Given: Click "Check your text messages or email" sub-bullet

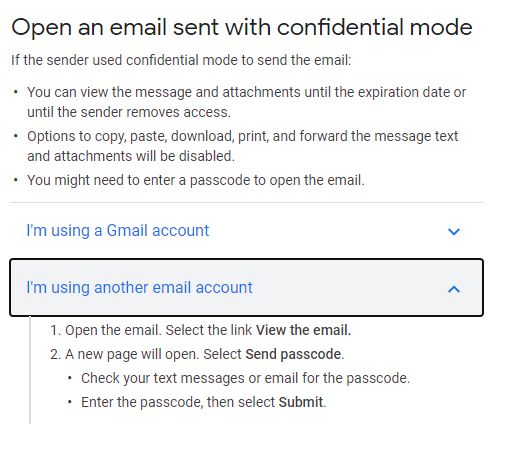Looking at the screenshot, I should 245,378.
